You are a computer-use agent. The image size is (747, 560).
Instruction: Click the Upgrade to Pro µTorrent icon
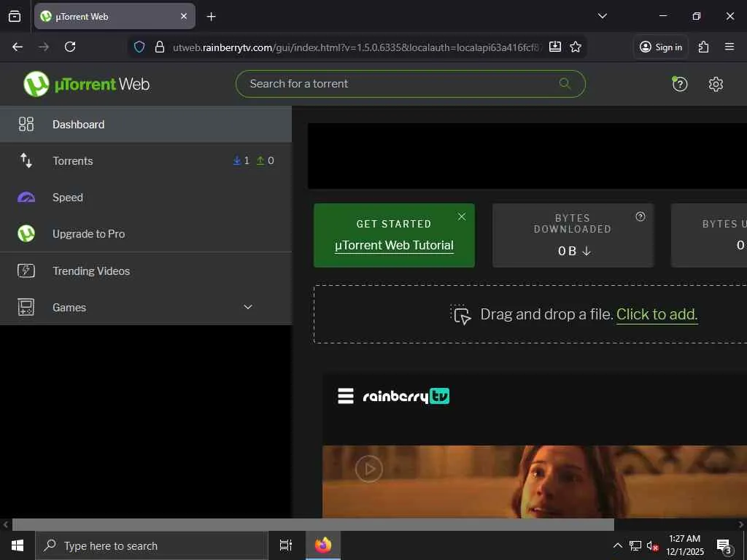[x=26, y=233]
